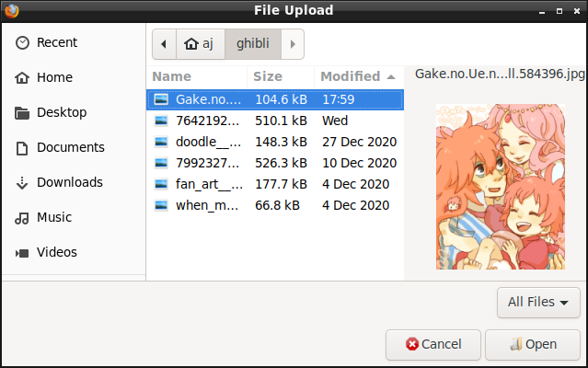Click the Music note icon in sidebar
588x368 pixels.
coord(22,218)
